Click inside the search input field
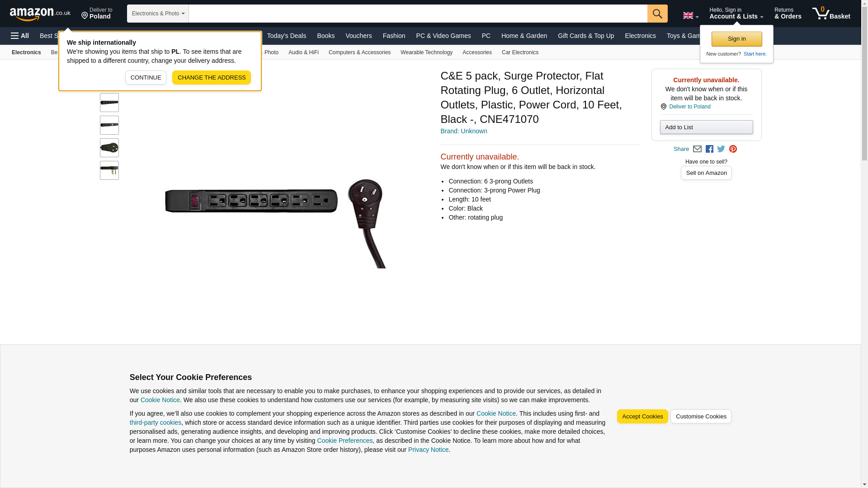The height and width of the screenshot is (488, 868). [418, 14]
